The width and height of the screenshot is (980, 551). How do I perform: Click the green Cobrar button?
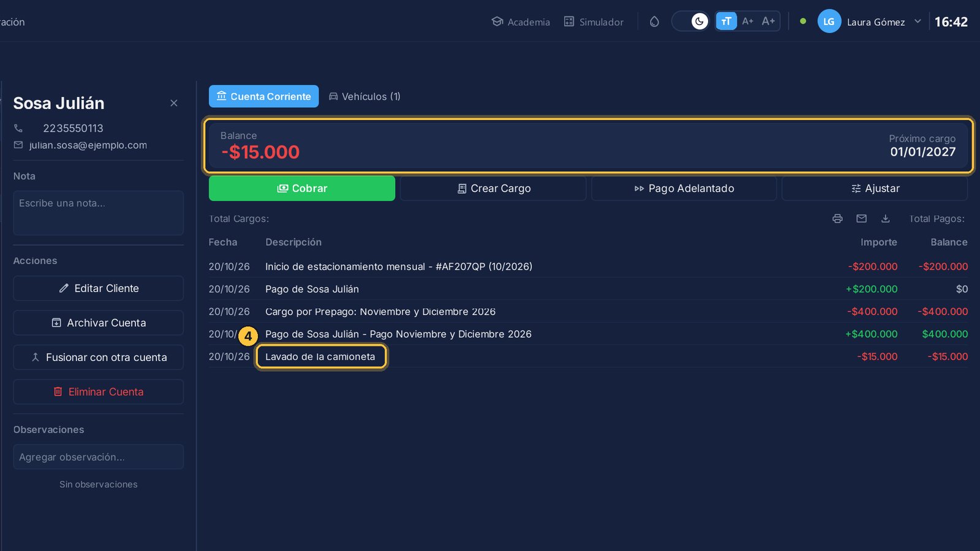tap(302, 188)
